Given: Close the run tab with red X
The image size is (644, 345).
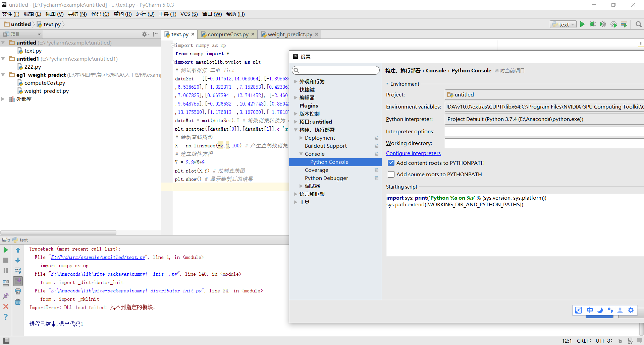Looking at the screenshot, I should tap(6, 306).
